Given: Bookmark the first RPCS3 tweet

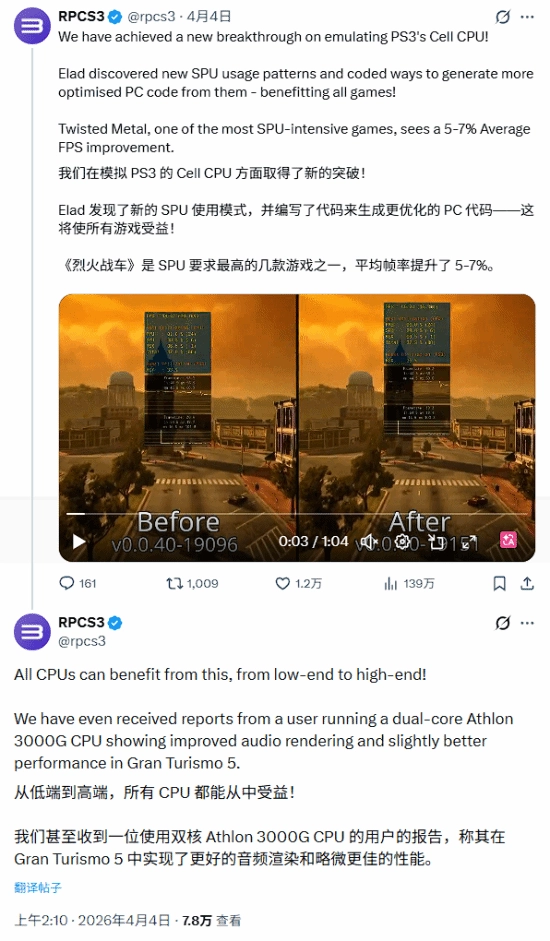Looking at the screenshot, I should (x=499, y=583).
